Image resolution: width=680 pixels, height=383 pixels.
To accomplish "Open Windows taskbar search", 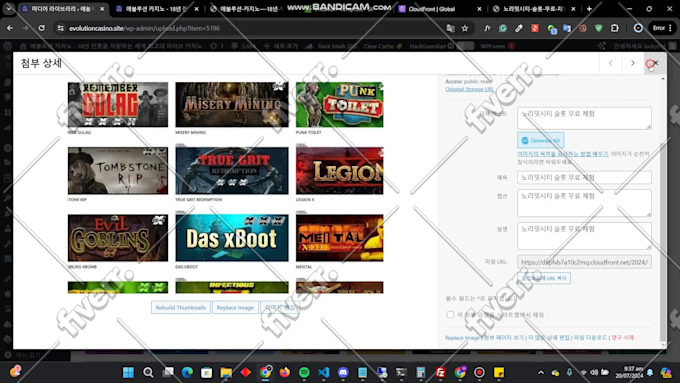I will (x=148, y=372).
